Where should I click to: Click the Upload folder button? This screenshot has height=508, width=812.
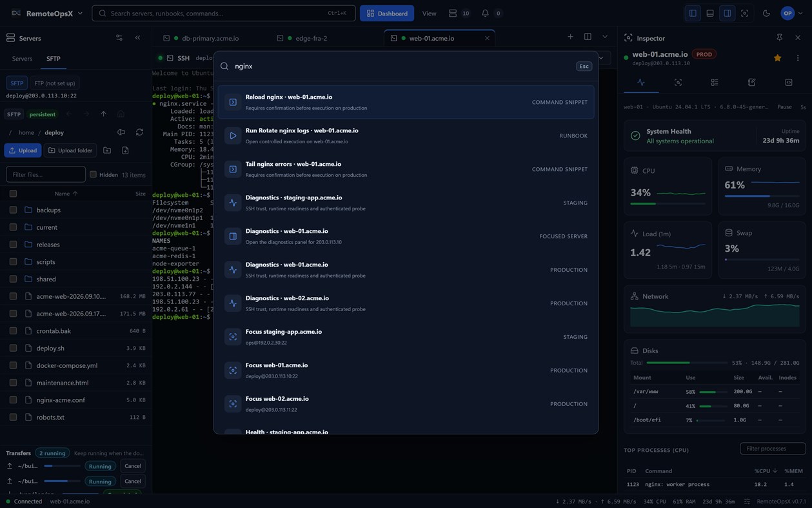(70, 150)
